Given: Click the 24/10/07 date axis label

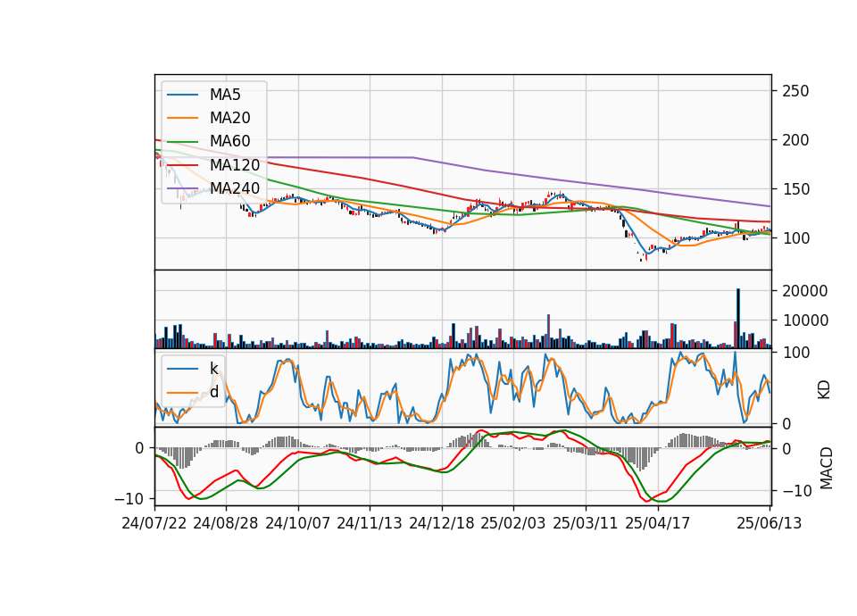Looking at the screenshot, I should (298, 523).
